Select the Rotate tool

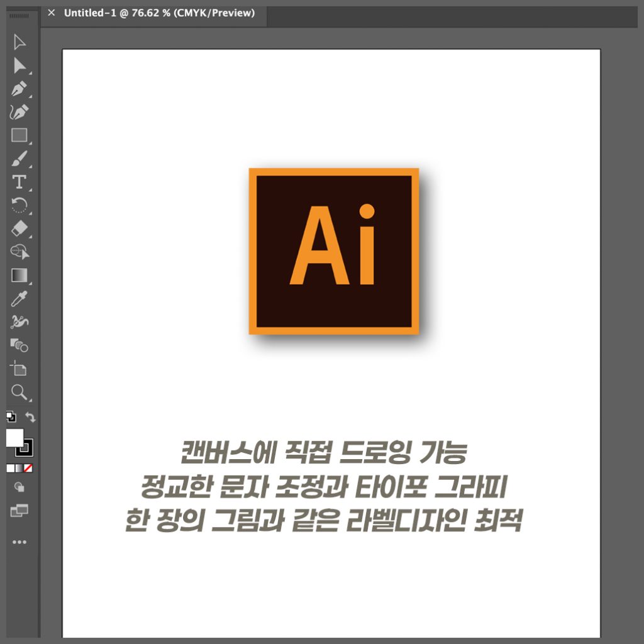click(x=19, y=205)
